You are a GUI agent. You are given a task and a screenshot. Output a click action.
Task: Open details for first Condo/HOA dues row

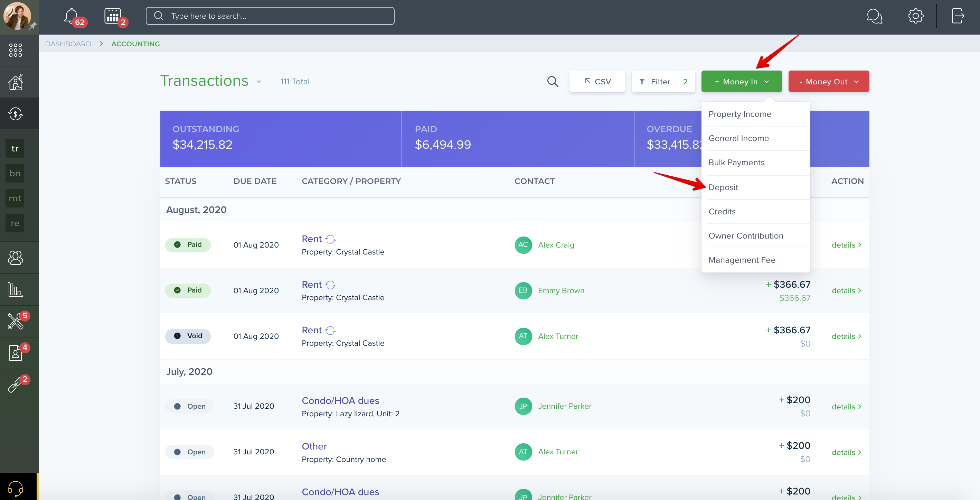click(846, 407)
